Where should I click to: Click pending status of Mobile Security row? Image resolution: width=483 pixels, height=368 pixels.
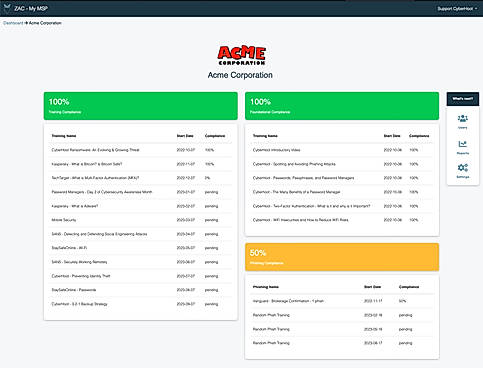[x=211, y=220]
